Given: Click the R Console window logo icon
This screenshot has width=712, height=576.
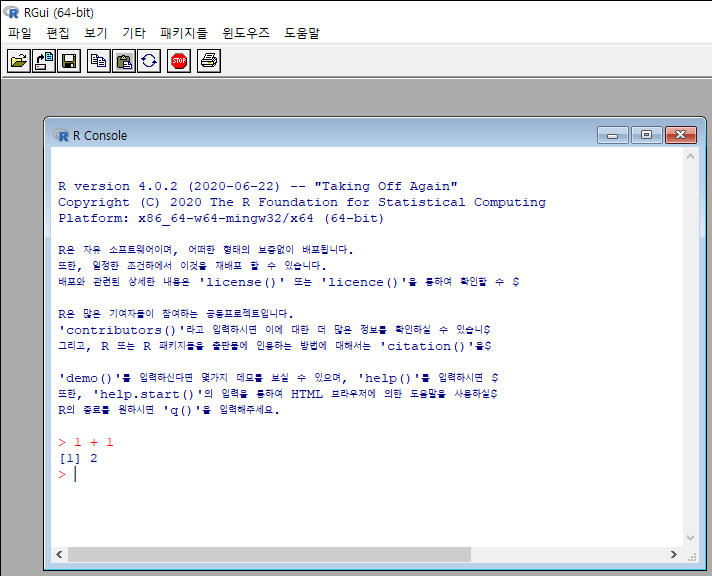Looking at the screenshot, I should (x=61, y=135).
